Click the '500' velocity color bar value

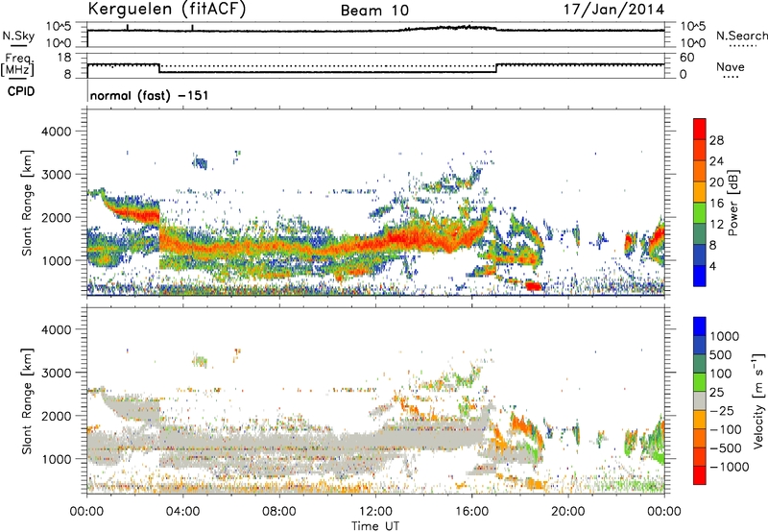point(721,355)
